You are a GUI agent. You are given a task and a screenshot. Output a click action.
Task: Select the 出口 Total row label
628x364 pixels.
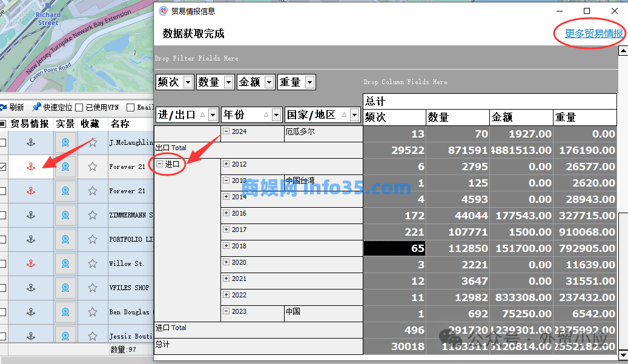coord(171,148)
